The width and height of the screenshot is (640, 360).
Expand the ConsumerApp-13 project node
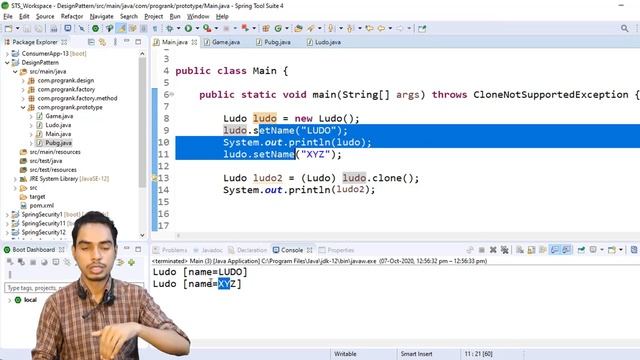click(x=7, y=53)
